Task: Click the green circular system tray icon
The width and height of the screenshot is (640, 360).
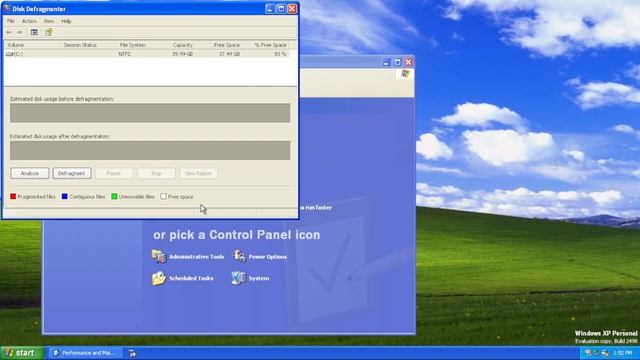Action: [x=596, y=353]
